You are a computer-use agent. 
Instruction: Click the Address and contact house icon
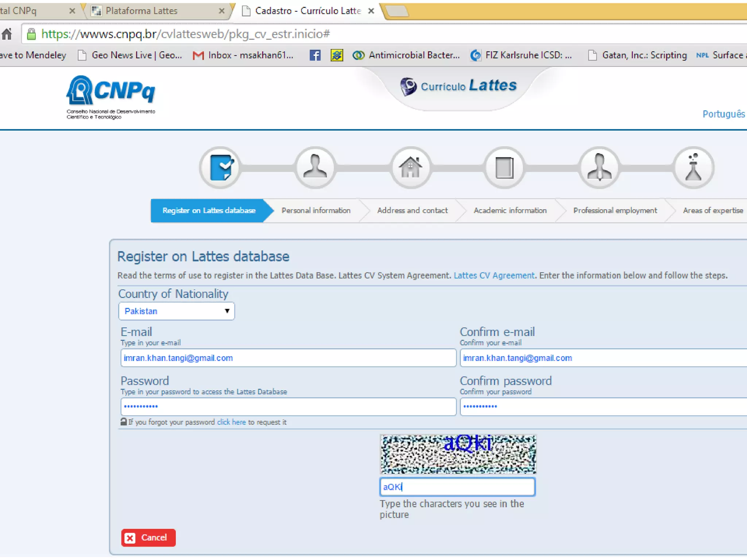point(410,168)
